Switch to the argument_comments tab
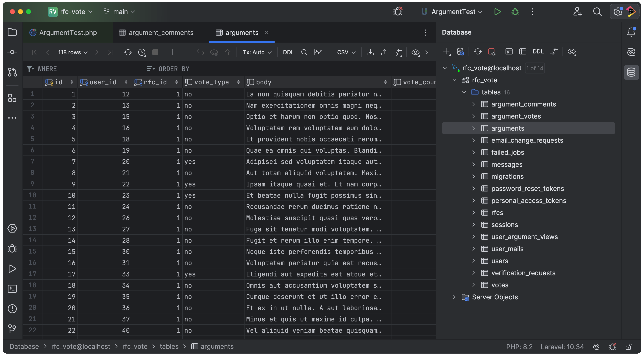Viewport: 644px width, 356px height. coord(161,33)
